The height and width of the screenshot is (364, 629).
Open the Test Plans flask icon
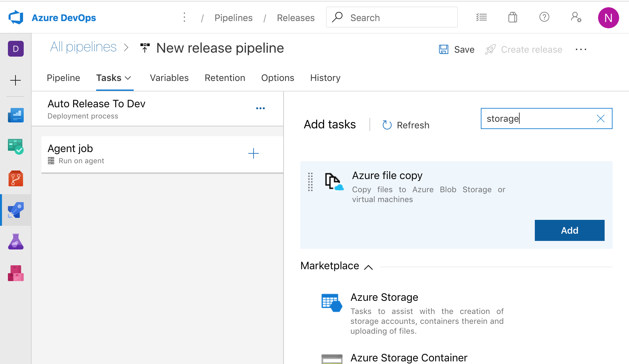(16, 242)
